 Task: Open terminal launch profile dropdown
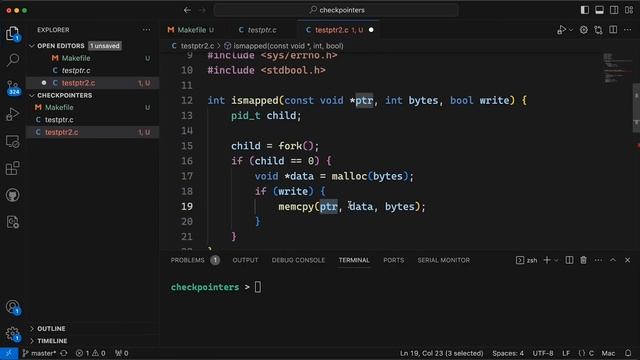click(556, 260)
